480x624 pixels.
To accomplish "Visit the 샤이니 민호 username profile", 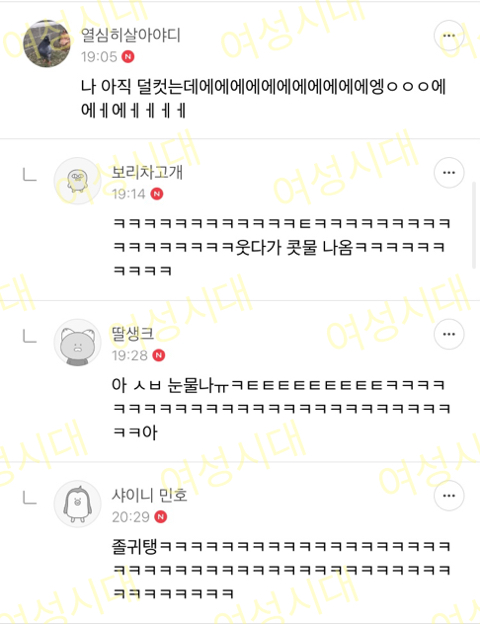I will point(150,495).
